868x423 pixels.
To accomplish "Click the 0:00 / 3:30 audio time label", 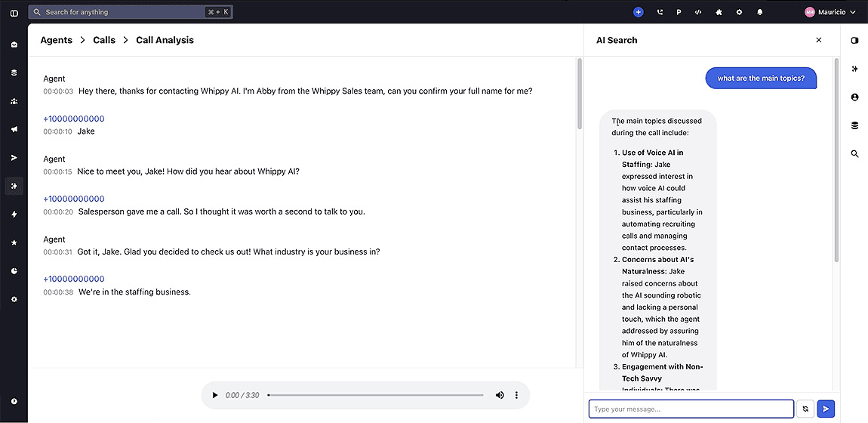I will click(242, 395).
